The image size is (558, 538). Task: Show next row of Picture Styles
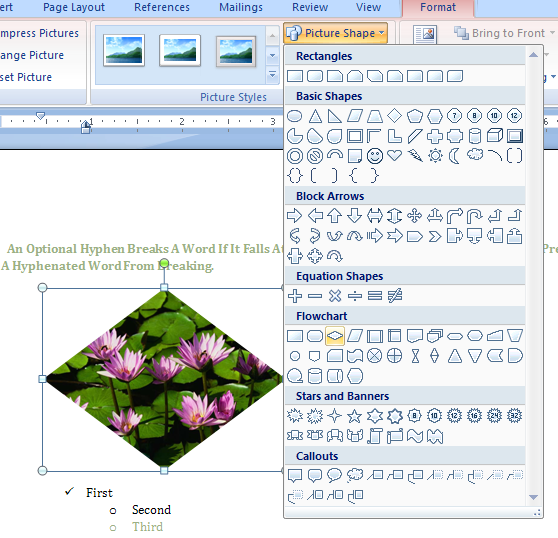(272, 56)
